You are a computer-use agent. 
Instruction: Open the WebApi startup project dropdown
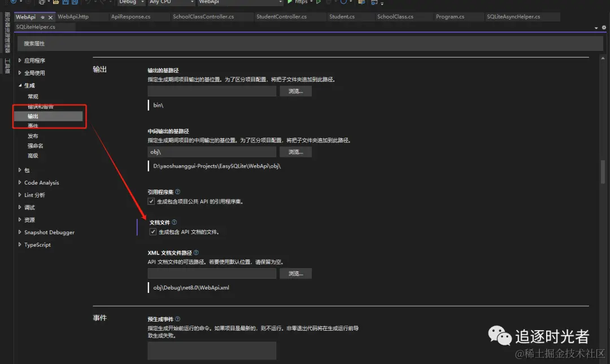pyautogui.click(x=240, y=2)
